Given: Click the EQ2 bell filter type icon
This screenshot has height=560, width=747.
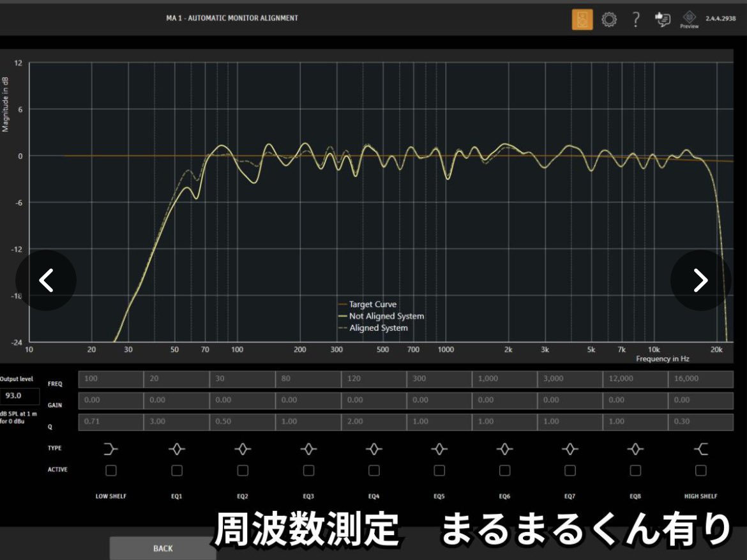Looking at the screenshot, I should tap(243, 448).
